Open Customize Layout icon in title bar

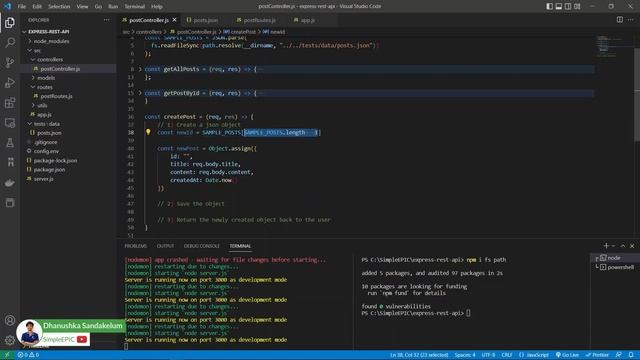(577, 6)
